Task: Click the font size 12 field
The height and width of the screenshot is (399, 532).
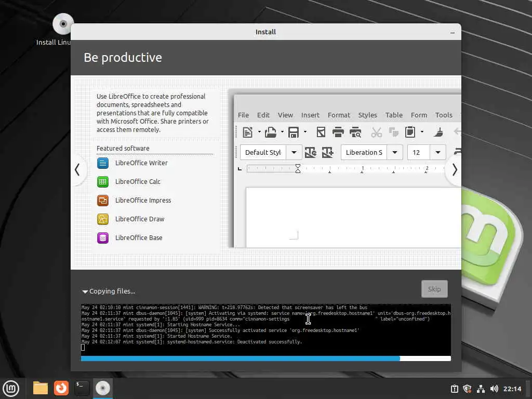Action: (419, 152)
